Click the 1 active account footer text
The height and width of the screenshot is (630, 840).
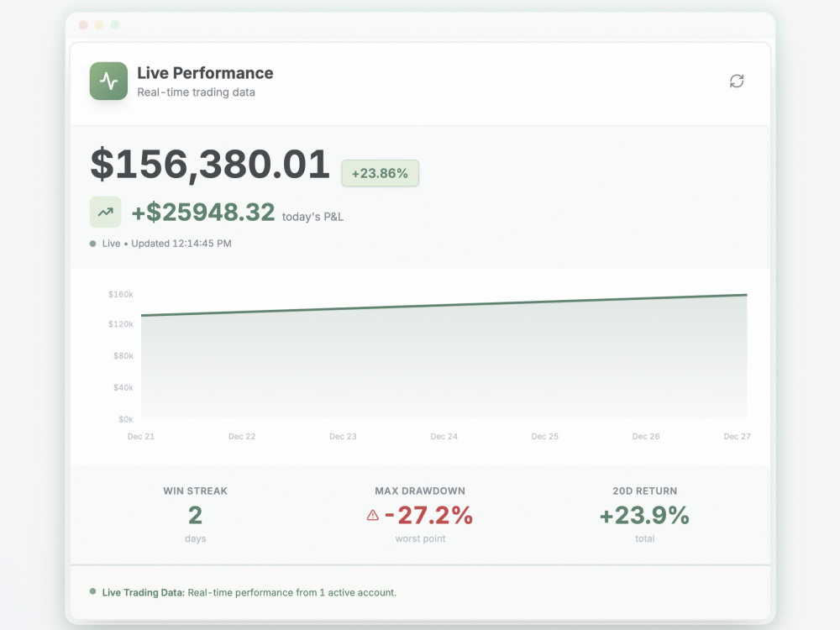pyautogui.click(x=357, y=592)
